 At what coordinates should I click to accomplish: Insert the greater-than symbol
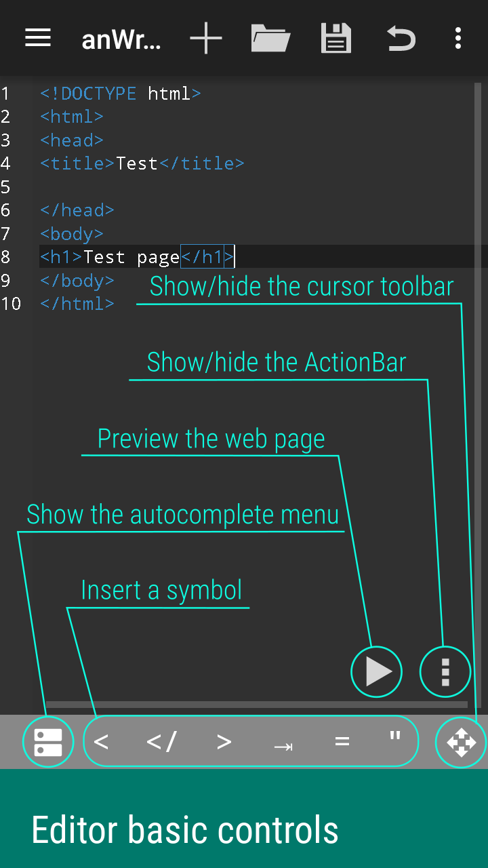(224, 742)
